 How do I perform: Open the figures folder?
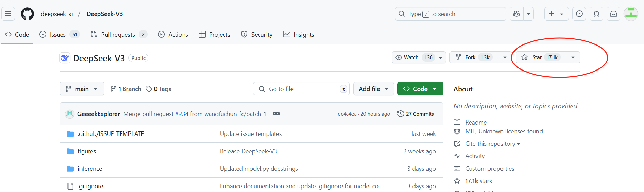click(x=87, y=151)
